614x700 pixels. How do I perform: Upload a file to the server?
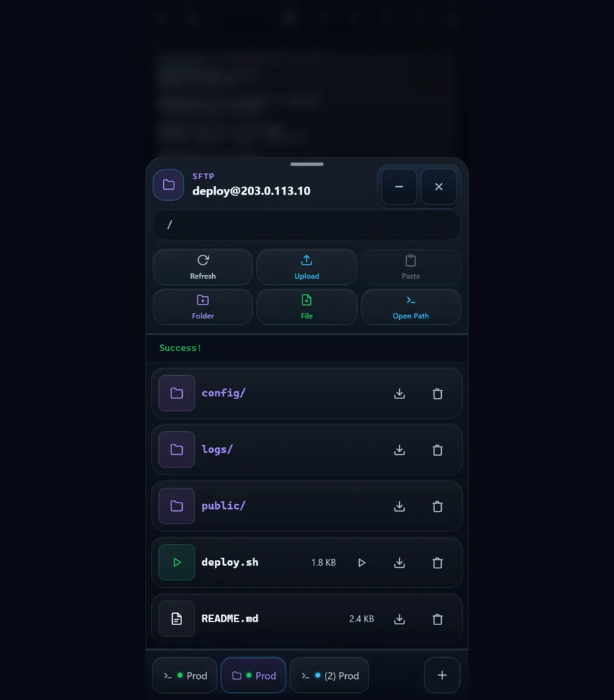[x=307, y=267]
